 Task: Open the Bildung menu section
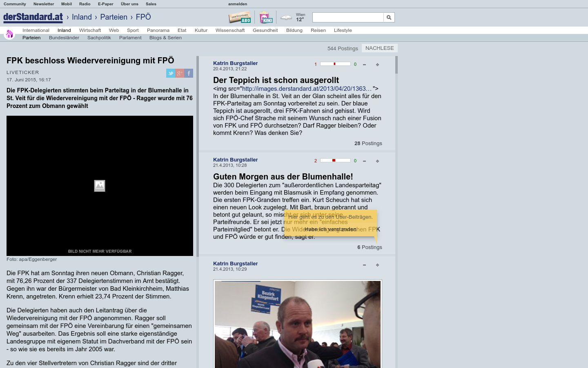point(294,30)
